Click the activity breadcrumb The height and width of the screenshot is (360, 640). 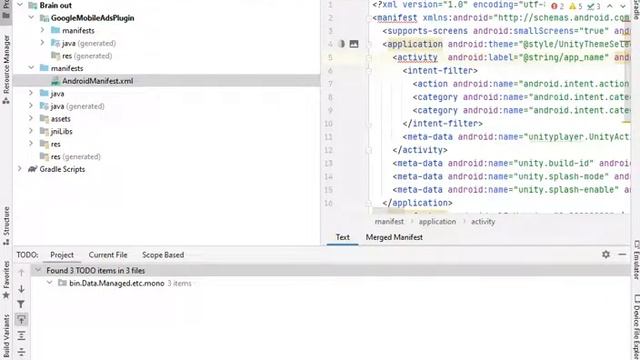coord(483,222)
